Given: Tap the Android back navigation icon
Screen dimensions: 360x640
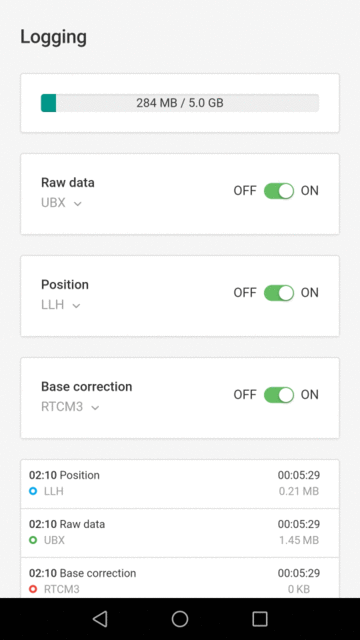Looking at the screenshot, I should click(x=100, y=619).
